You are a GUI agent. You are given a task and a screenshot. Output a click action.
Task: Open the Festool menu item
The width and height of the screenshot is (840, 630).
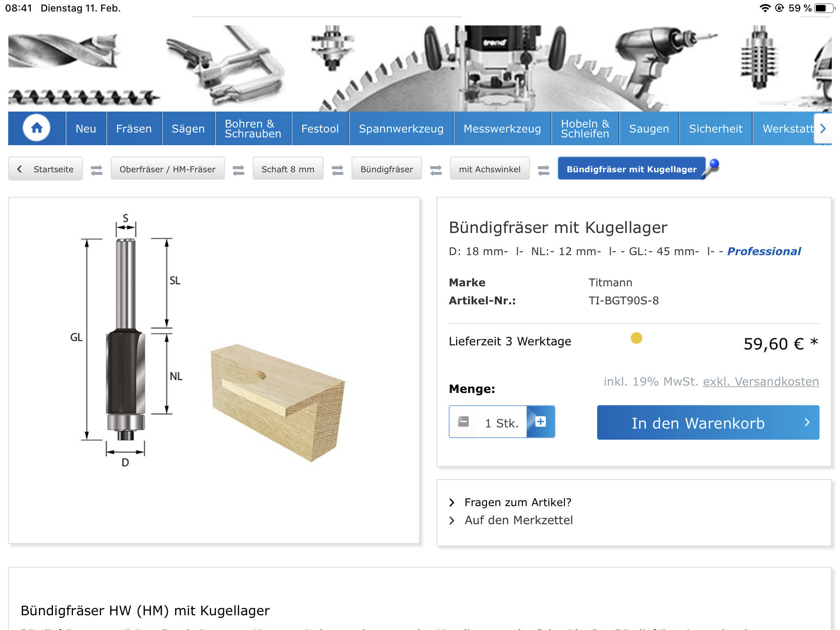[x=320, y=129]
